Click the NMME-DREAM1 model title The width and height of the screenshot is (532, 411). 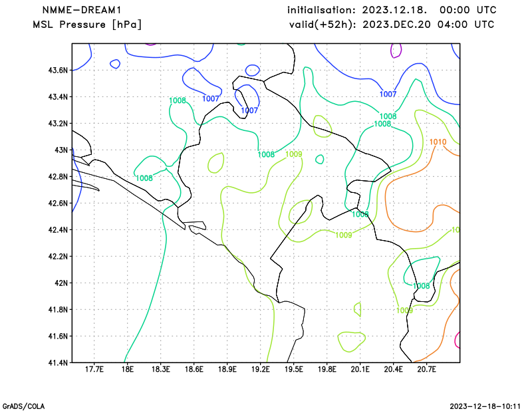[x=82, y=10]
